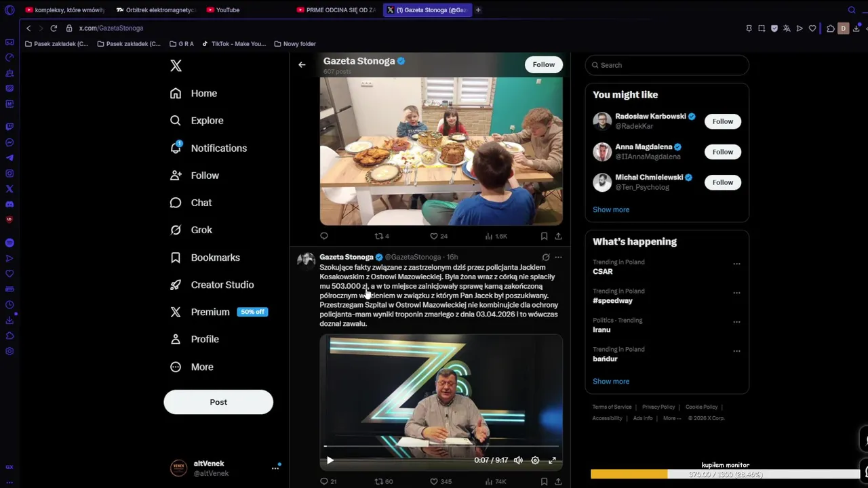
Task: Show more under What's happening
Action: point(611,381)
